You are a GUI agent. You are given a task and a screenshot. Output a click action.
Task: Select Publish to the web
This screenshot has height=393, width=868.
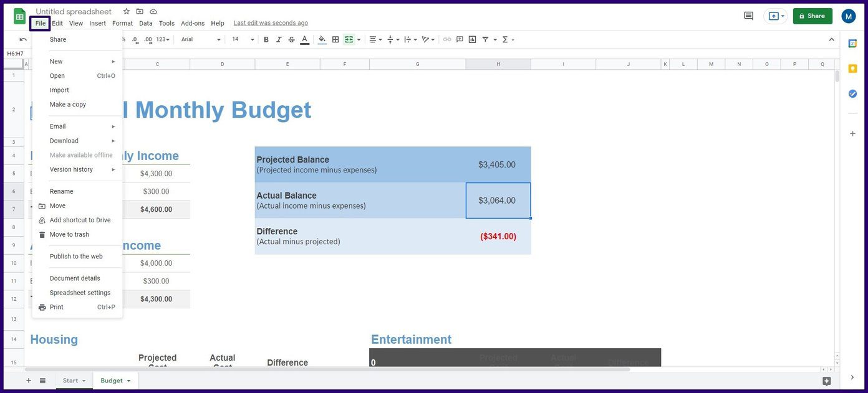click(77, 257)
